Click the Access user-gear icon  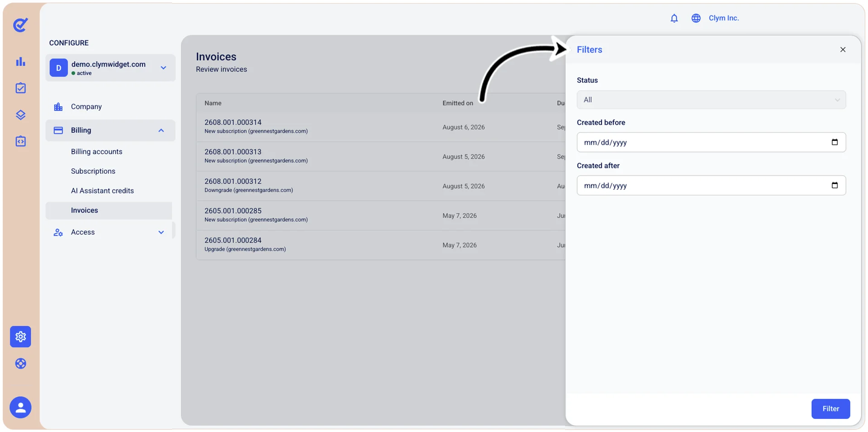pos(58,233)
